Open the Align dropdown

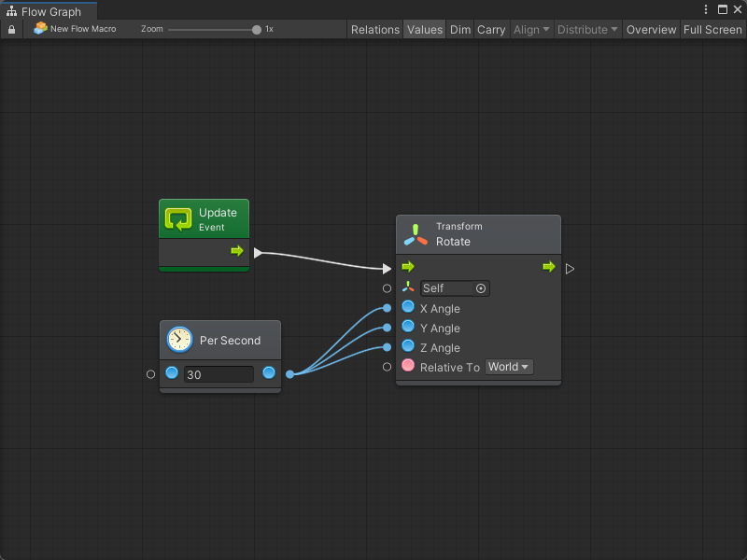pyautogui.click(x=531, y=30)
